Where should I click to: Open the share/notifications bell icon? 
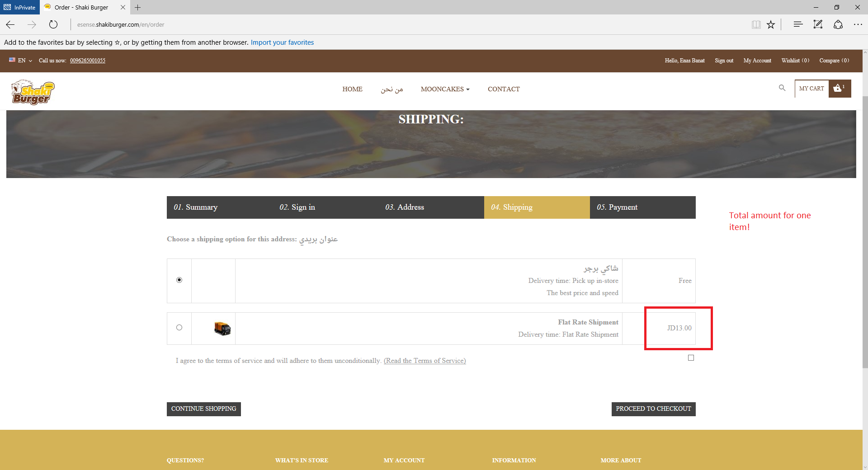point(838,24)
